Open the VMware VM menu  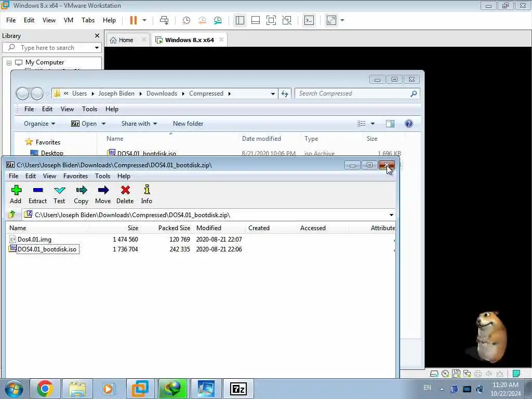tap(69, 20)
